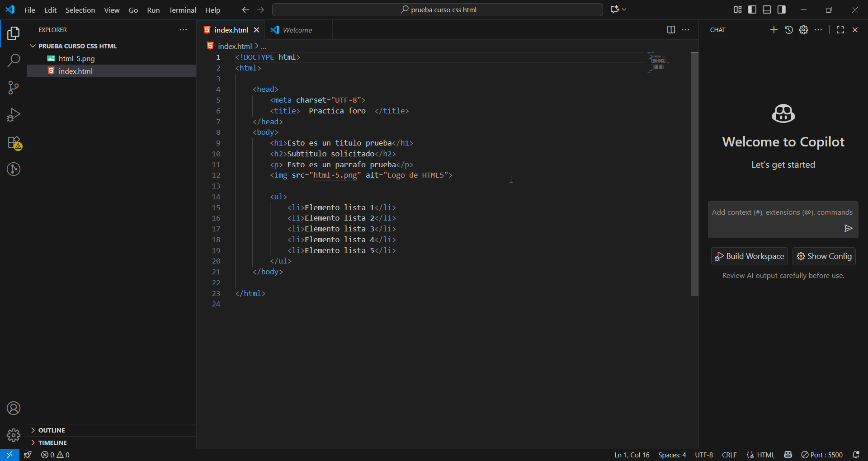Change Spaces: 4 indentation setting
This screenshot has height=461, width=868.
point(672,455)
